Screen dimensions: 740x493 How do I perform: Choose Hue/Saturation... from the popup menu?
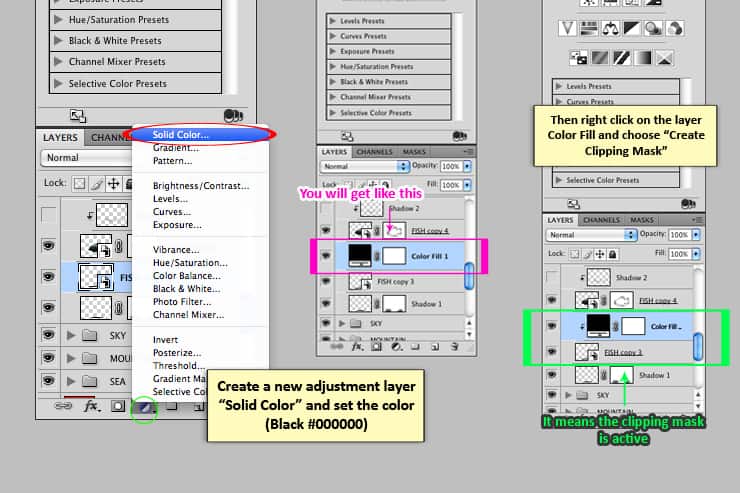(188, 264)
